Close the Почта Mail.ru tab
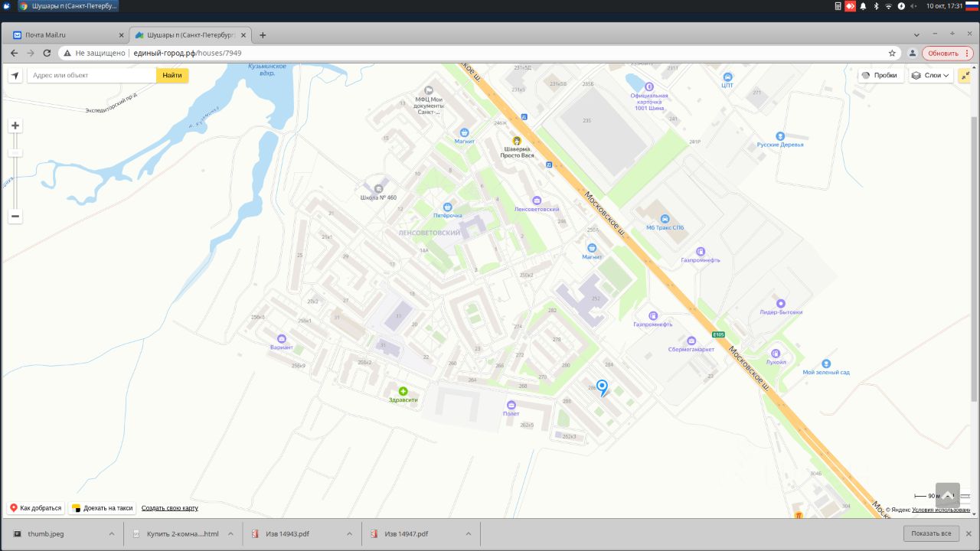980x551 pixels. click(120, 34)
